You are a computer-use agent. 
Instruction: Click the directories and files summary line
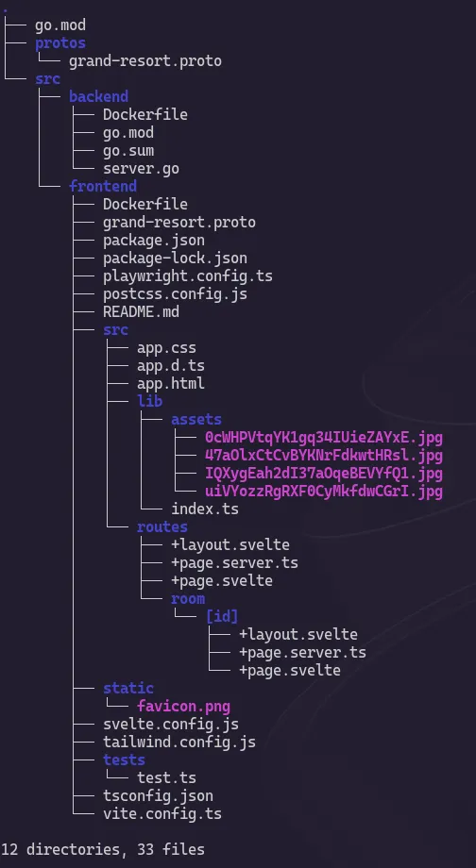(103, 849)
